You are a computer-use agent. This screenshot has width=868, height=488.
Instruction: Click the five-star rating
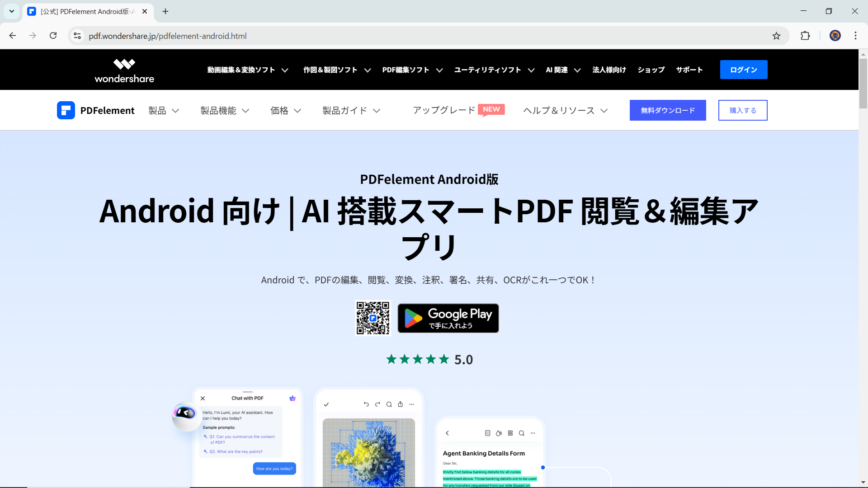coord(418,359)
